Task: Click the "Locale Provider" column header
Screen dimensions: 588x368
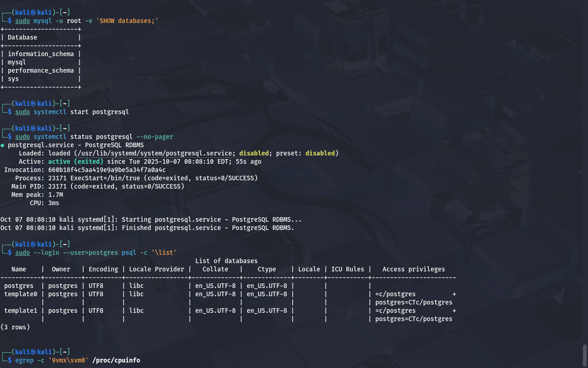Action: [x=157, y=269]
